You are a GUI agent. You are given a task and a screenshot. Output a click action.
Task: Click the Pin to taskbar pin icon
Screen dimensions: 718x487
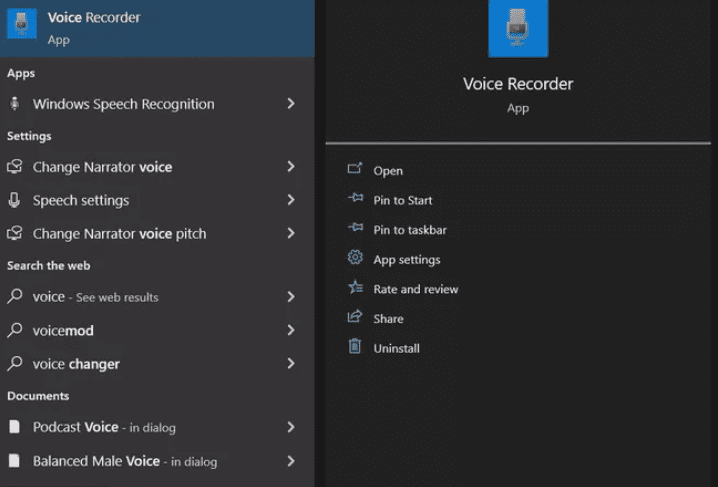355,229
